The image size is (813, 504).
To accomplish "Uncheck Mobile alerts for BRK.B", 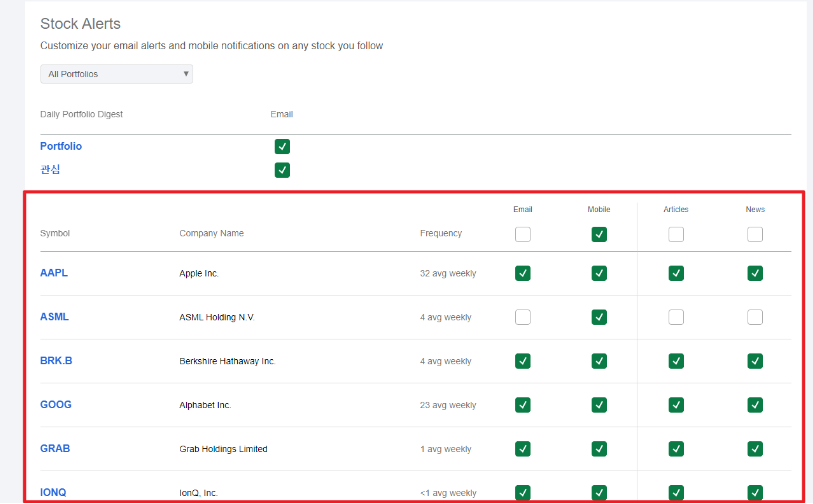I will point(599,361).
